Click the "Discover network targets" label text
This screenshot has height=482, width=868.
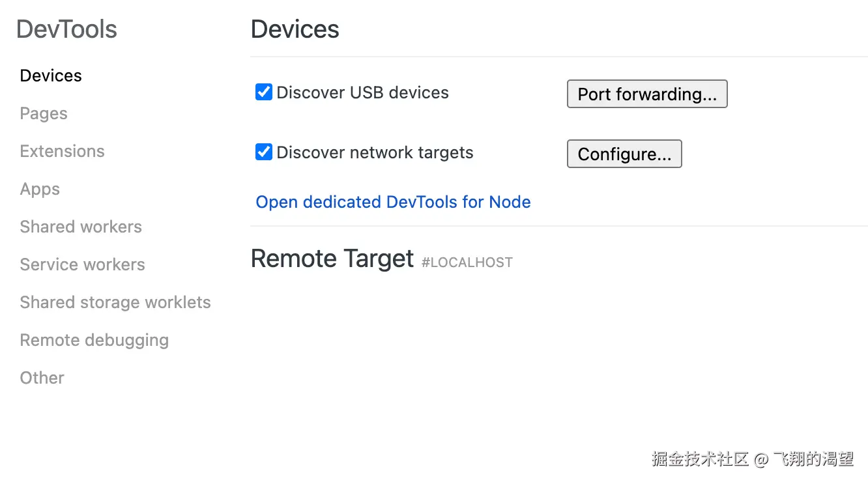pyautogui.click(x=375, y=152)
